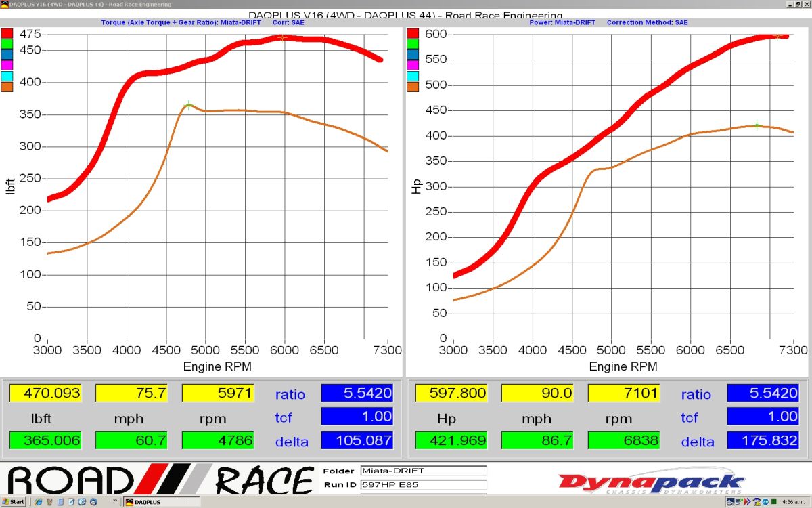
Task: Click the DAQPLUS taskbar button
Action: (x=162, y=502)
